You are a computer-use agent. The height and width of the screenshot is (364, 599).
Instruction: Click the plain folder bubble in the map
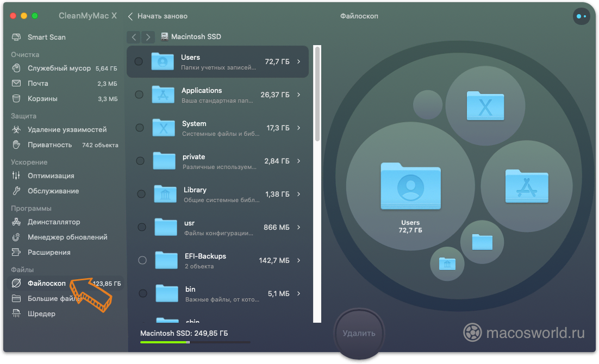tap(482, 242)
